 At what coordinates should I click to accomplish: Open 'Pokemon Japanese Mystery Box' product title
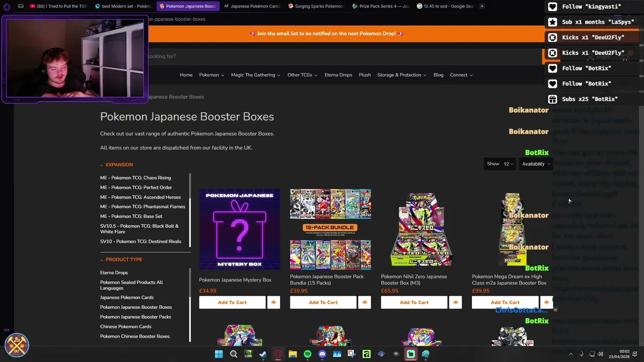(x=235, y=280)
